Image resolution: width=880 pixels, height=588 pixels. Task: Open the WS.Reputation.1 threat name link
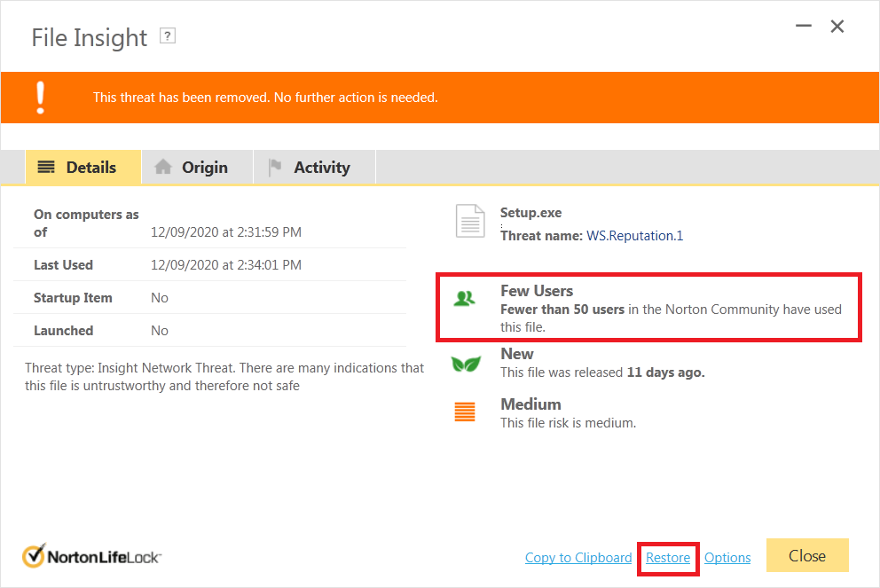(x=635, y=236)
